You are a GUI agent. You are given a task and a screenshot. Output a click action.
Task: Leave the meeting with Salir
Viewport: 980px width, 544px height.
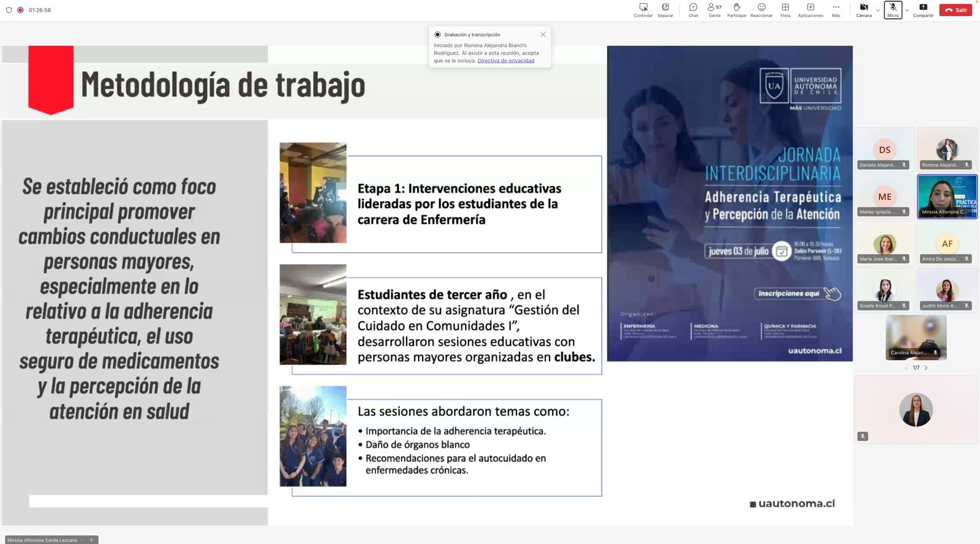click(x=956, y=10)
